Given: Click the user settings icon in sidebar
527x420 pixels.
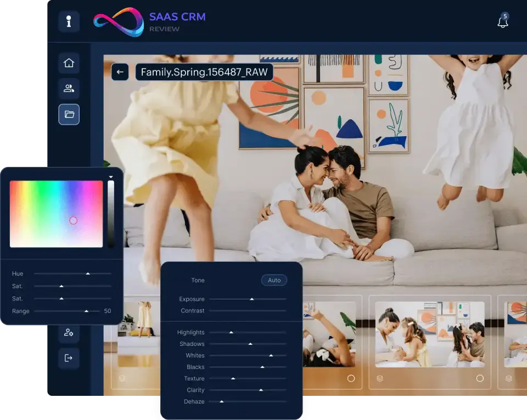Looking at the screenshot, I should click(x=69, y=333).
